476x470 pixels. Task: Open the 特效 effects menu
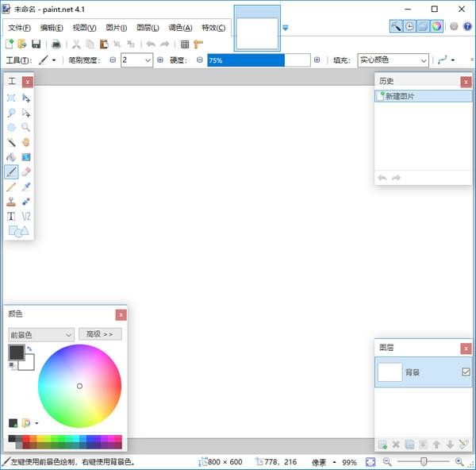[x=214, y=28]
